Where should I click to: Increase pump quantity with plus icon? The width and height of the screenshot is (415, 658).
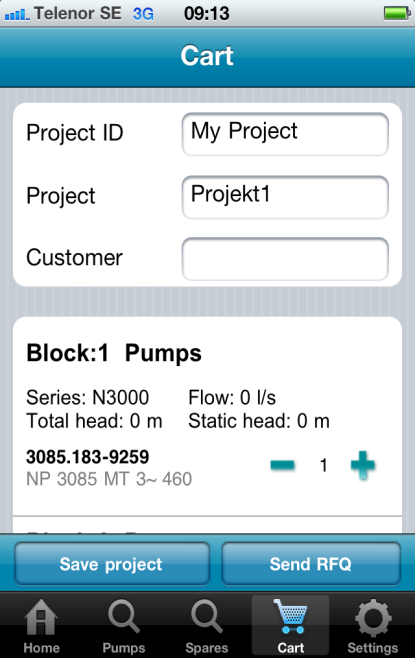(x=363, y=465)
